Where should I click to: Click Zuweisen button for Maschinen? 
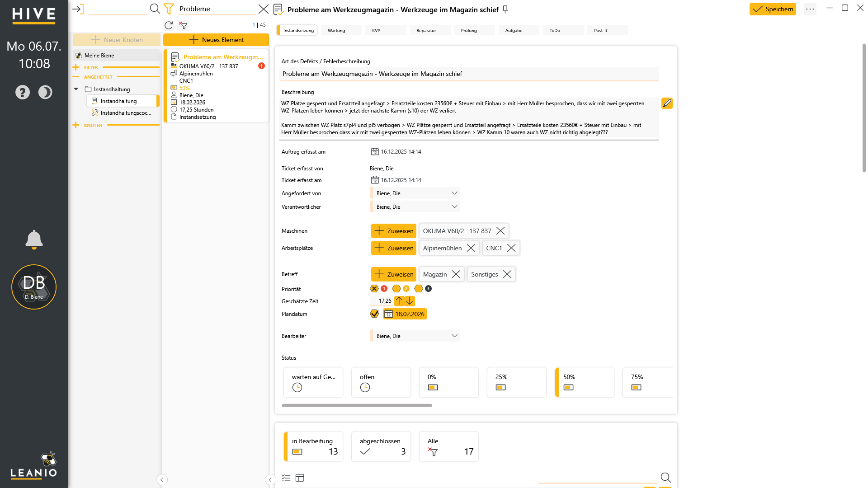tap(394, 231)
